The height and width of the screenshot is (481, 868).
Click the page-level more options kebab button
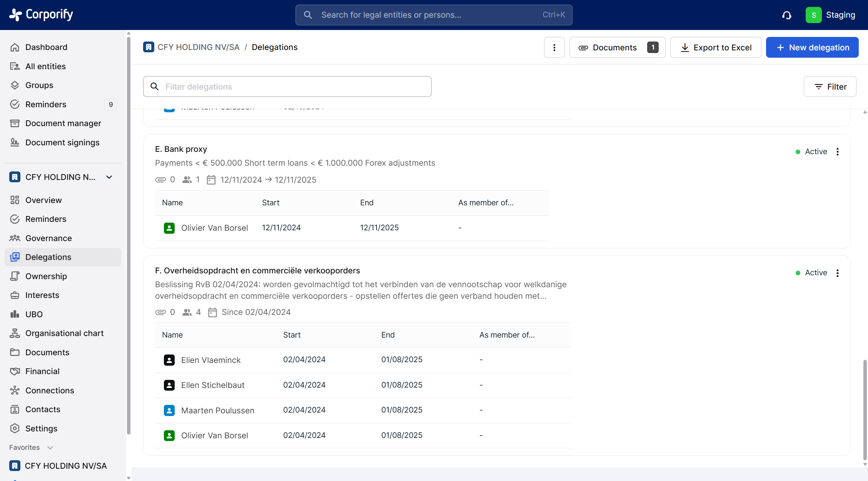[554, 47]
